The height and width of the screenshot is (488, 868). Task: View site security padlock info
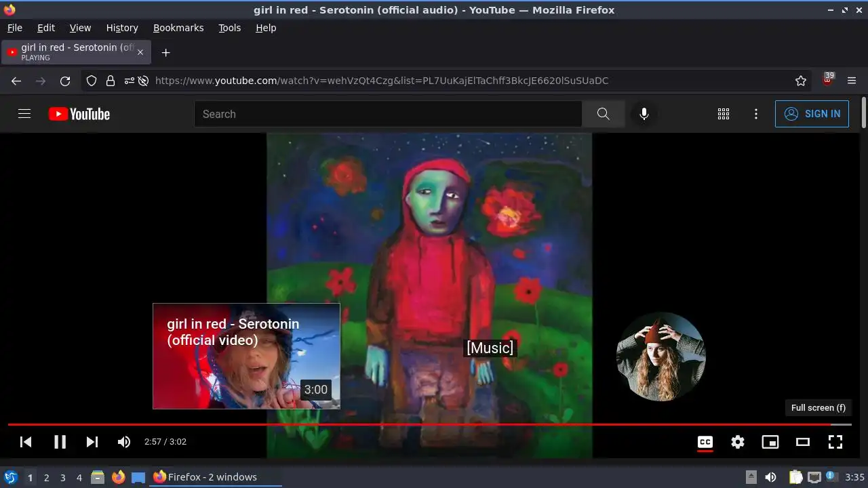coord(111,81)
